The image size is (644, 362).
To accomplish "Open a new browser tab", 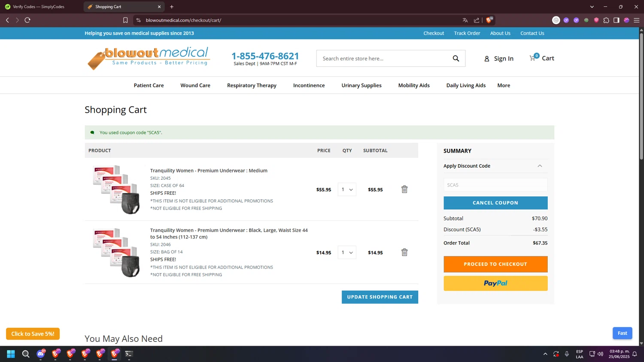I will pos(172,7).
